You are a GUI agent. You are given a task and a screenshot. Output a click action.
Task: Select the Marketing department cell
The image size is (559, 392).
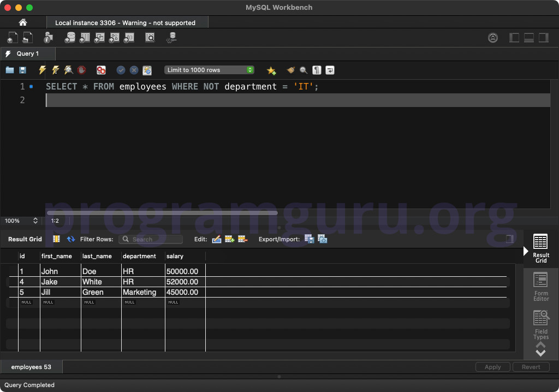tap(143, 292)
